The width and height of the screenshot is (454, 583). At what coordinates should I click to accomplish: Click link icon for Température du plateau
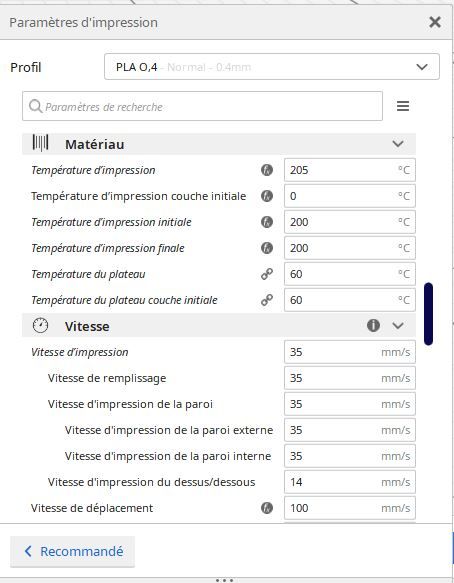coord(267,274)
